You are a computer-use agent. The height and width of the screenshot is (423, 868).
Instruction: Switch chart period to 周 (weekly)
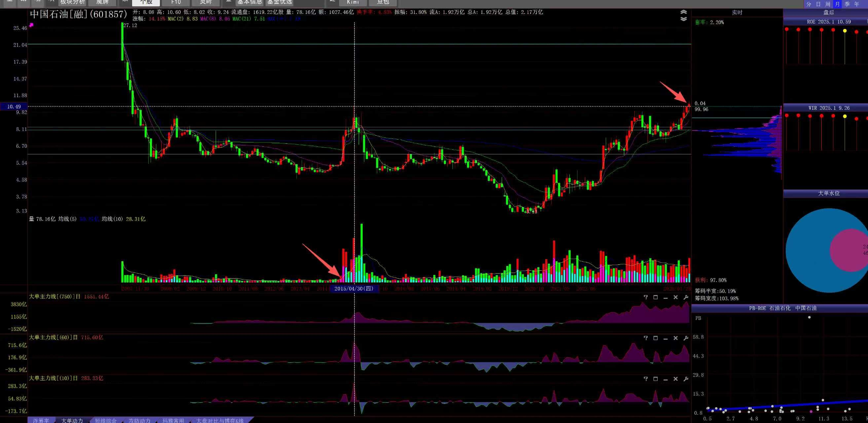828,4
